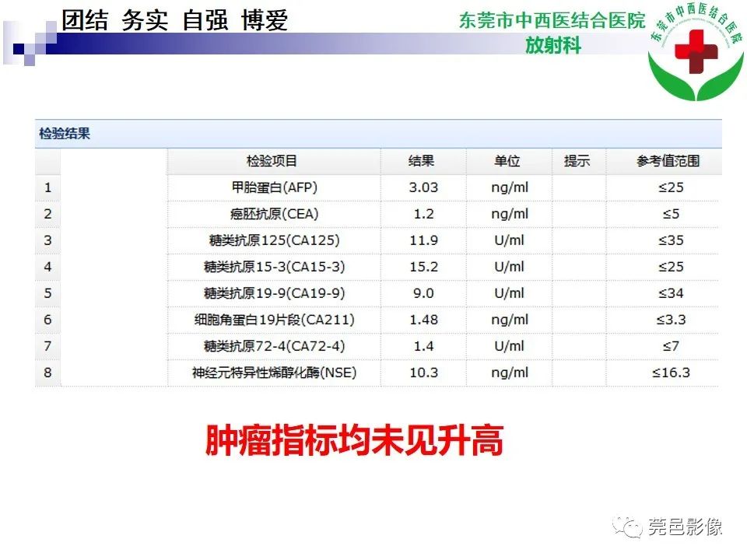747x560 pixels.
Task: Select the CA15-3 result value 15.2
Action: coord(423,267)
